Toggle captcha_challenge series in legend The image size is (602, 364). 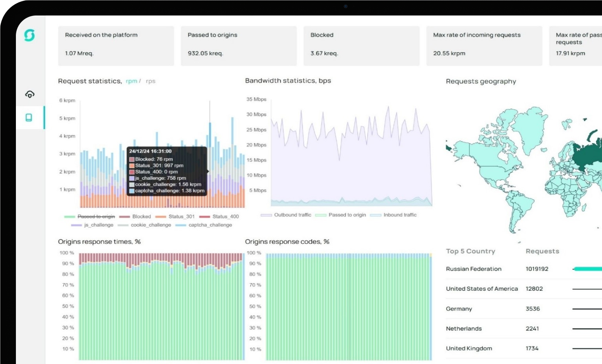coord(204,225)
